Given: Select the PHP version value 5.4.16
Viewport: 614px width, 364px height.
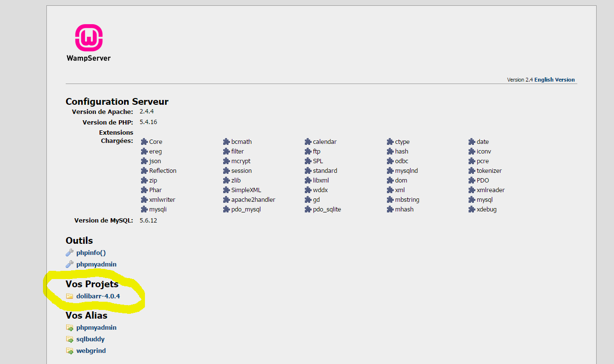Looking at the screenshot, I should tap(148, 122).
